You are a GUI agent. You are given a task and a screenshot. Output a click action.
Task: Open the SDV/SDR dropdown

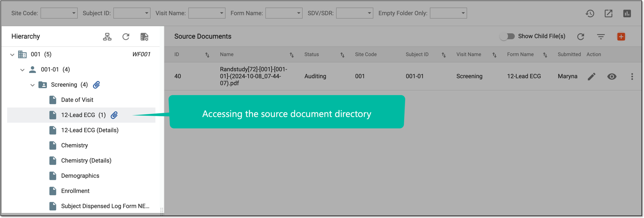pyautogui.click(x=355, y=13)
